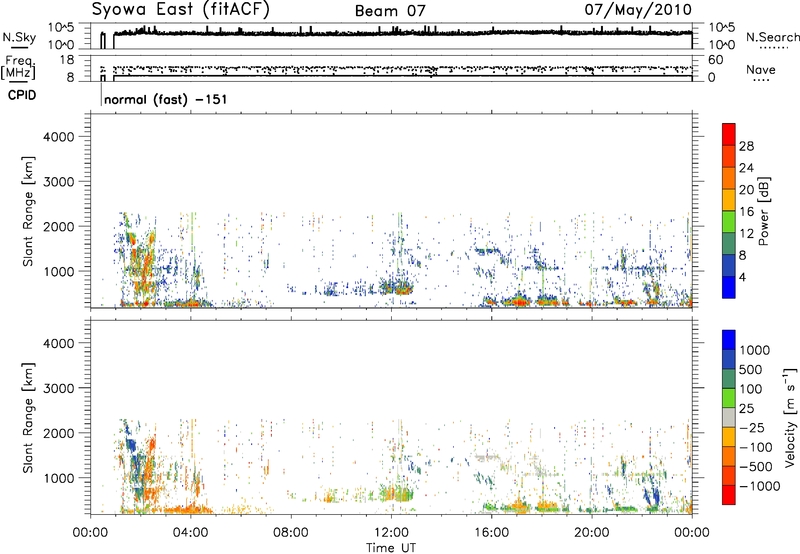Click the 'N.Sky' legend label
This screenshot has width=800, height=554.
(19, 37)
